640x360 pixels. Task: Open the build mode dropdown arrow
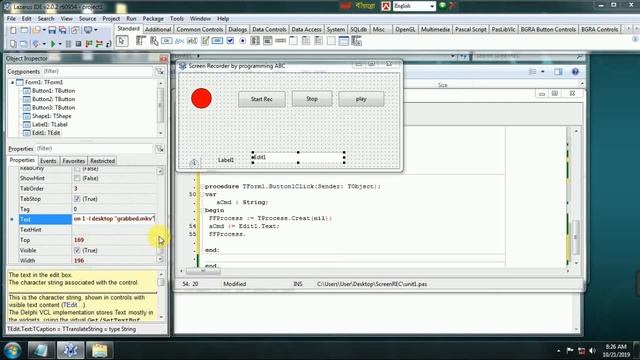pos(44,44)
